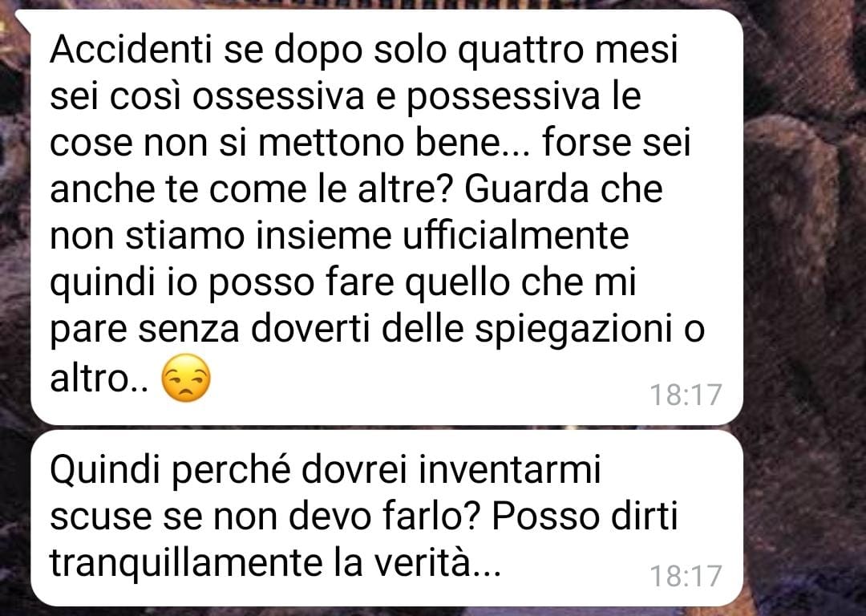The width and height of the screenshot is (866, 616).
Task: Click the unamused face emoji
Action: (x=185, y=378)
